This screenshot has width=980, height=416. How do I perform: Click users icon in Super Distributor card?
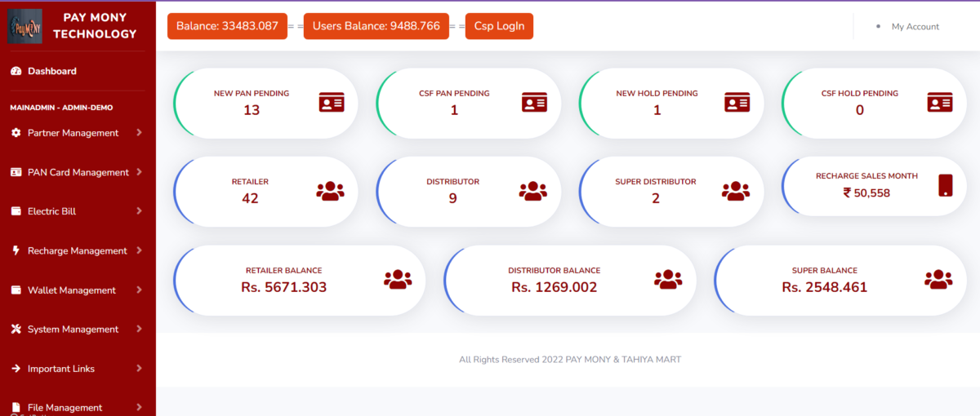click(736, 191)
